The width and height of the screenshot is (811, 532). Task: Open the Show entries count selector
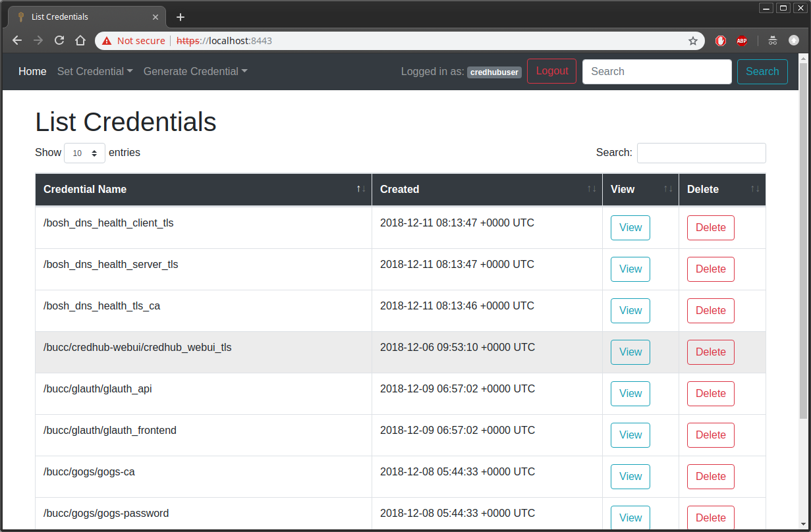(84, 153)
